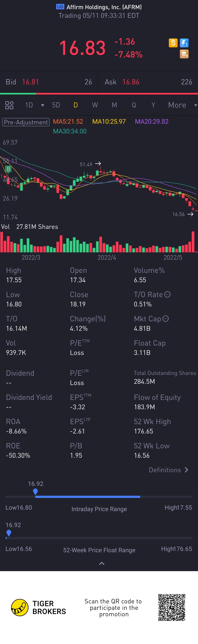Tap the orange dollar sign badge icon
198x644 pixels.
click(173, 43)
